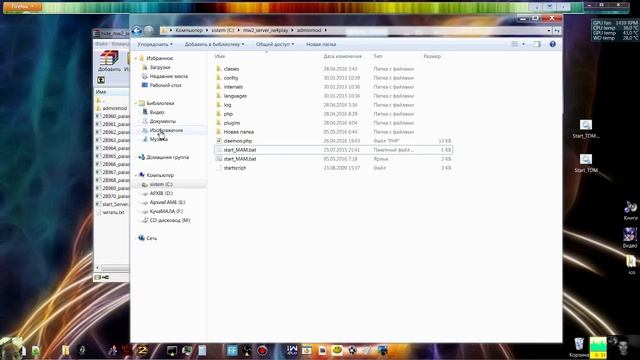Click mw2_server_iw4play in the address breadcrumb
Viewport: 640px width, 360px height.
[265, 31]
